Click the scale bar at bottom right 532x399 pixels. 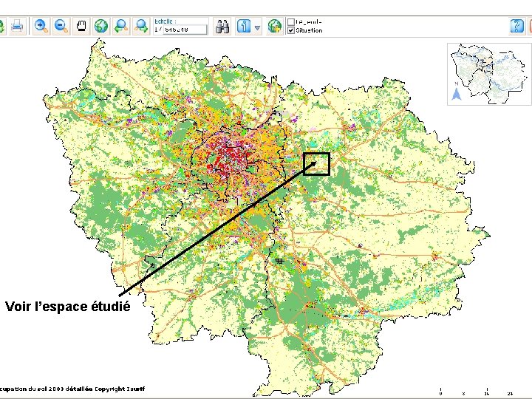coord(475,391)
